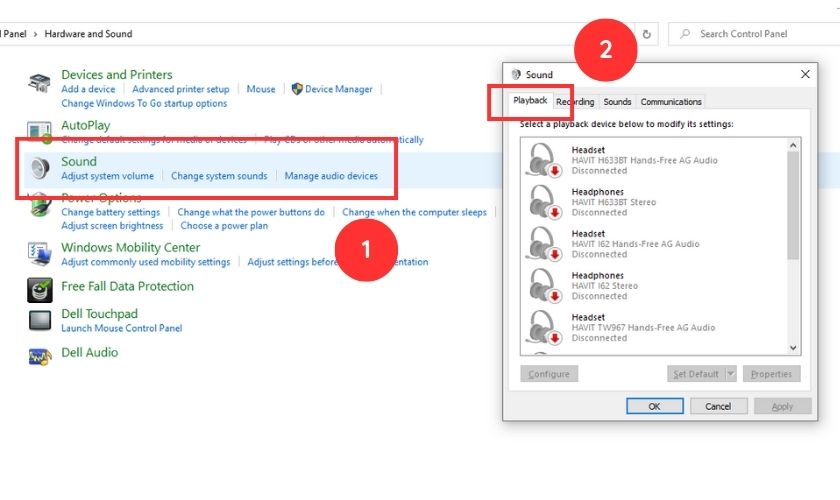Open the Windows Mobility Center icon

[40, 253]
